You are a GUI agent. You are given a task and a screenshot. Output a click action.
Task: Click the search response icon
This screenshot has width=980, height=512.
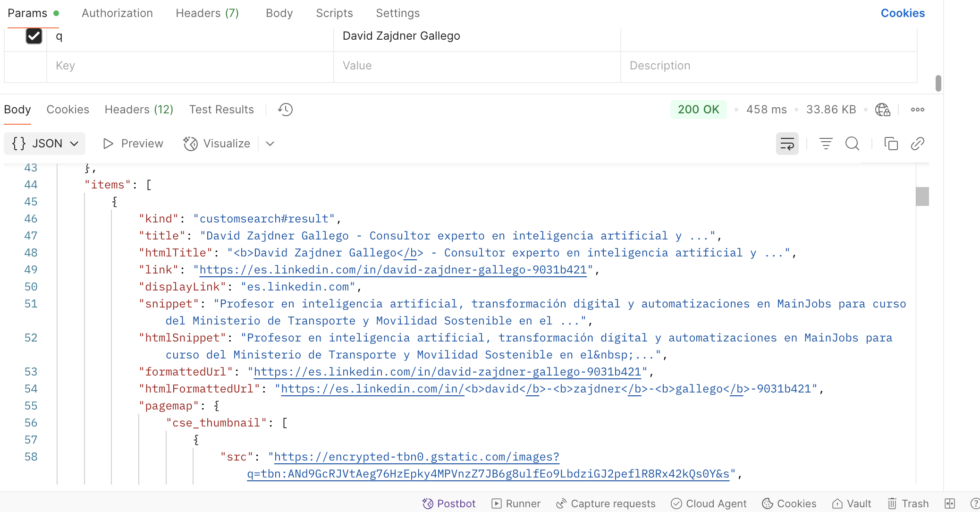point(852,144)
